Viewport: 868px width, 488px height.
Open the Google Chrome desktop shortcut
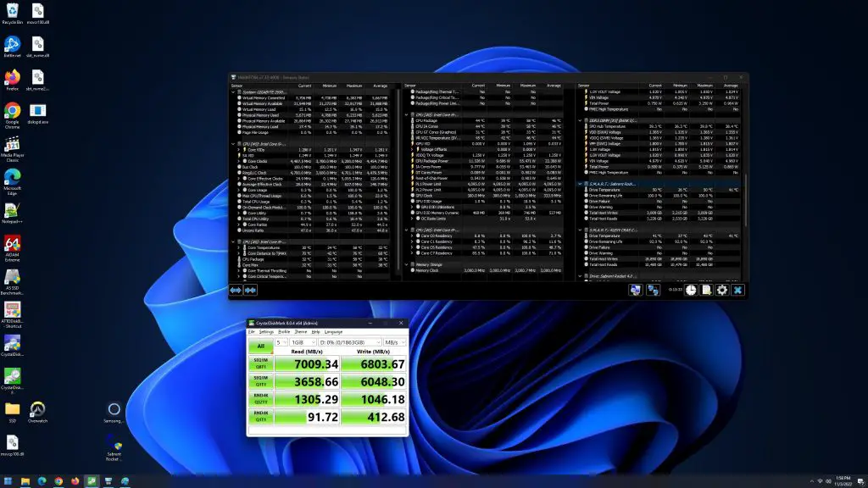coord(12,115)
